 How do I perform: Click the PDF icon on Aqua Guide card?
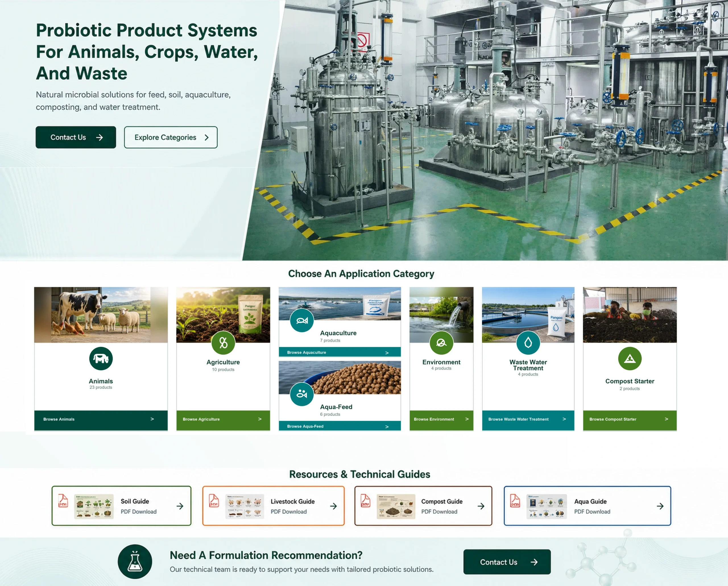[x=515, y=500]
